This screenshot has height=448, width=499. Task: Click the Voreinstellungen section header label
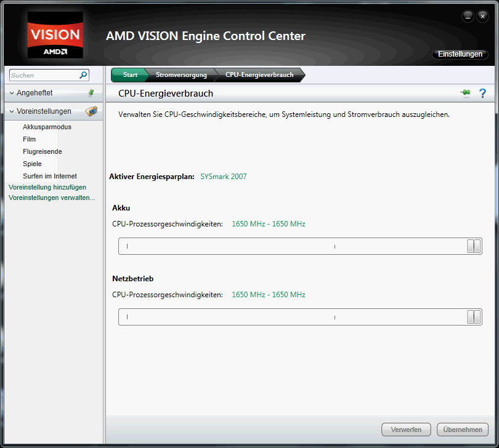pos(44,111)
